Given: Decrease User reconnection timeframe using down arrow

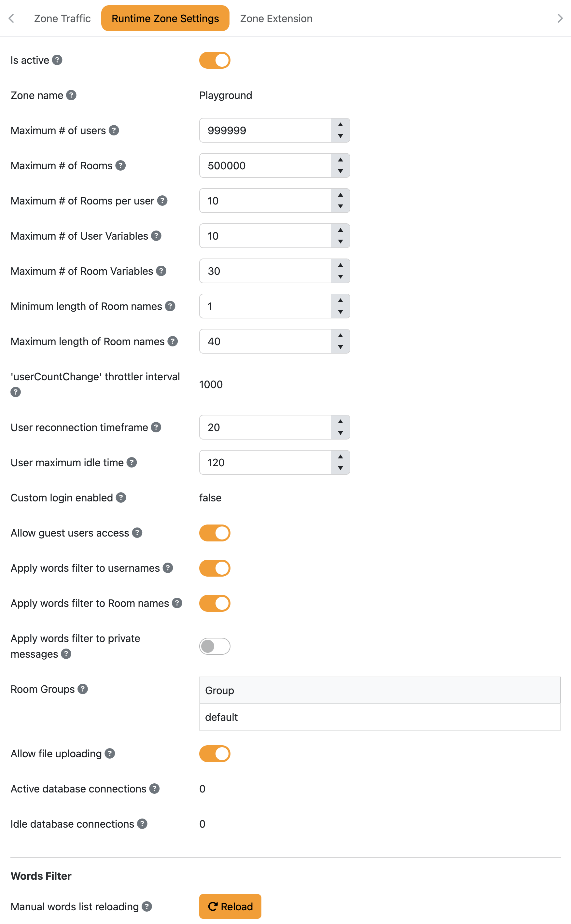Looking at the screenshot, I should pyautogui.click(x=340, y=433).
